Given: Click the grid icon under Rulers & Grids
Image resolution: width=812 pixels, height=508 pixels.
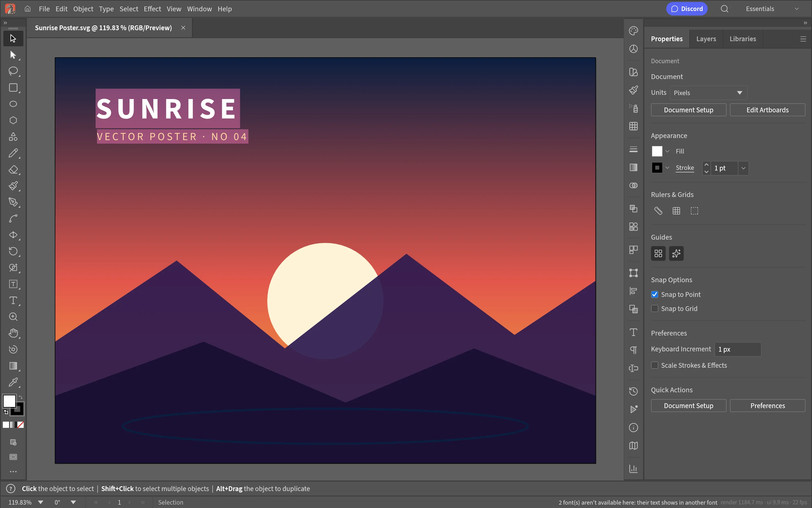Looking at the screenshot, I should 676,211.
